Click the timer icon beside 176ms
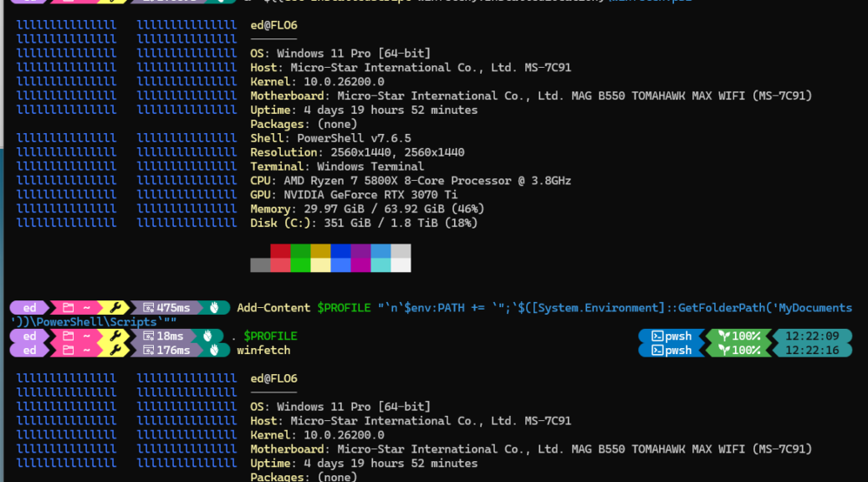 click(148, 350)
